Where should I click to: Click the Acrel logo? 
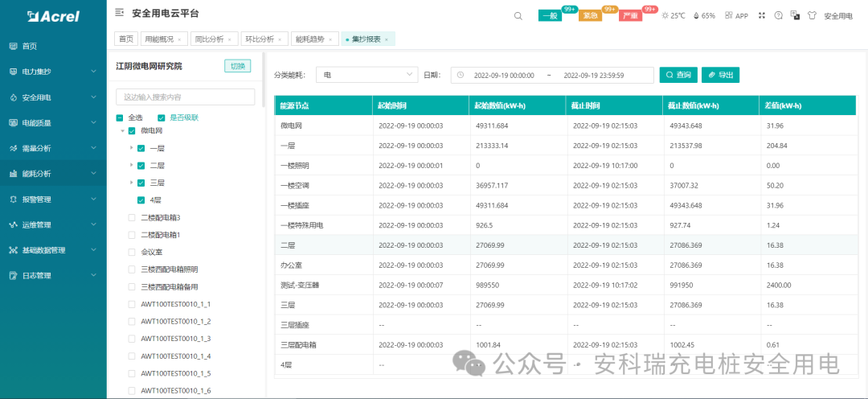53,17
